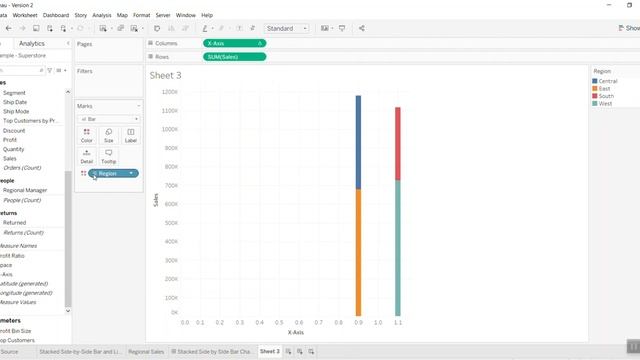This screenshot has height=360, width=640.
Task: Open the Help menu
Action: click(x=207, y=15)
